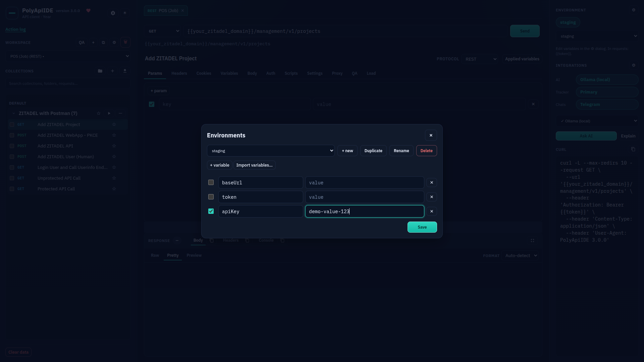This screenshot has height=362, width=644.
Task: Click the Delete environment button
Action: [x=427, y=151]
